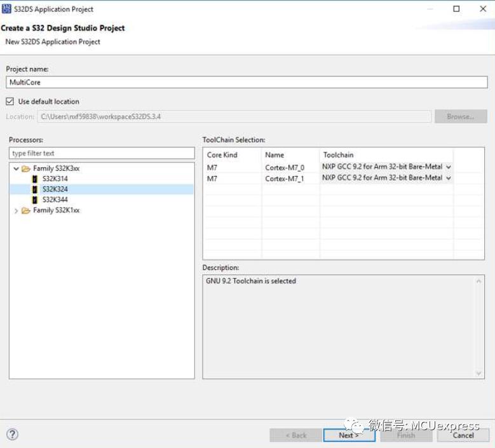Viewport: 495px width, 448px height.
Task: Select Family S32K3xx label in tree
Action: click(x=56, y=168)
